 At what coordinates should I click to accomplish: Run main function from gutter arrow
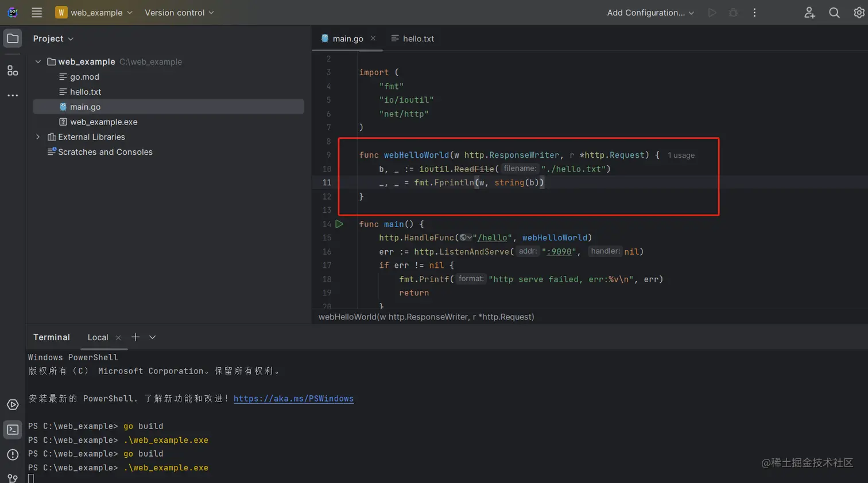339,224
